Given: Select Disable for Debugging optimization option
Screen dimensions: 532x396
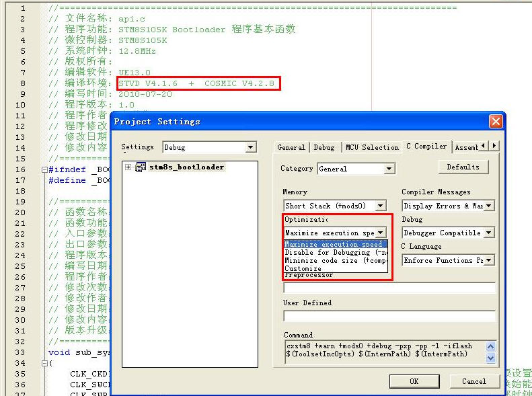Looking at the screenshot, I should 335,252.
